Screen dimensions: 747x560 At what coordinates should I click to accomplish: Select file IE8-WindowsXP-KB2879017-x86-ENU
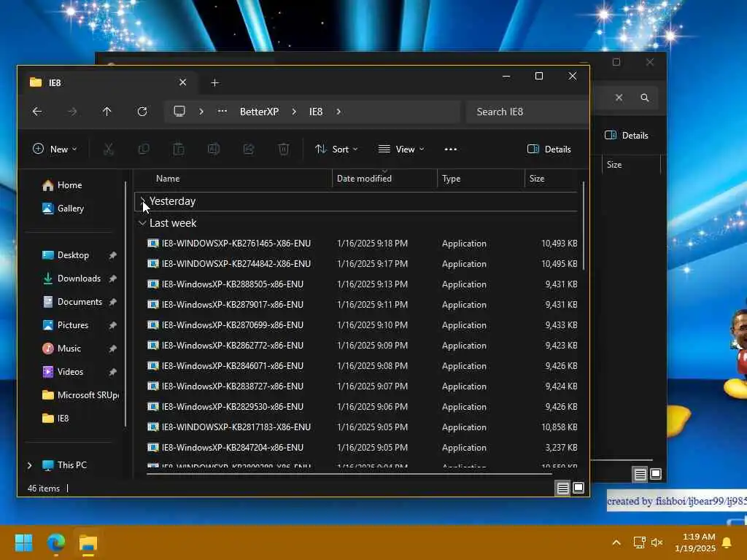233,305
